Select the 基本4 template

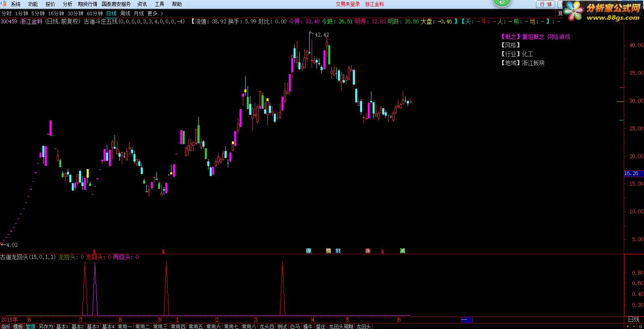pyautogui.click(x=108, y=326)
